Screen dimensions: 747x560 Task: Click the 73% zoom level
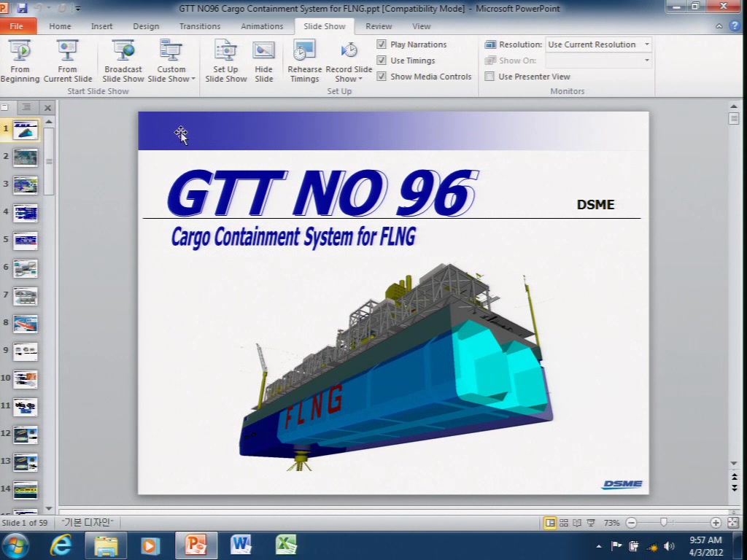[611, 523]
